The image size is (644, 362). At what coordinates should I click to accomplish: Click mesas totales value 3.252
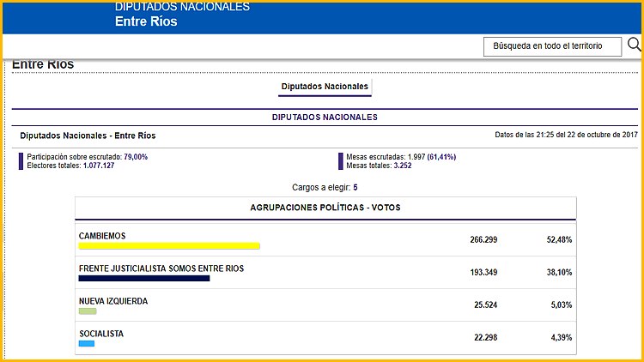point(403,166)
